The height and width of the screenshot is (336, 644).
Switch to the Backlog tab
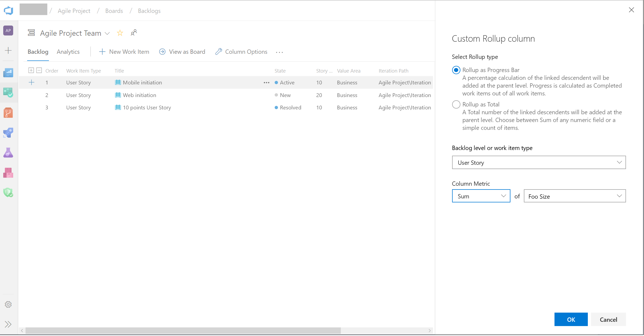(38, 52)
